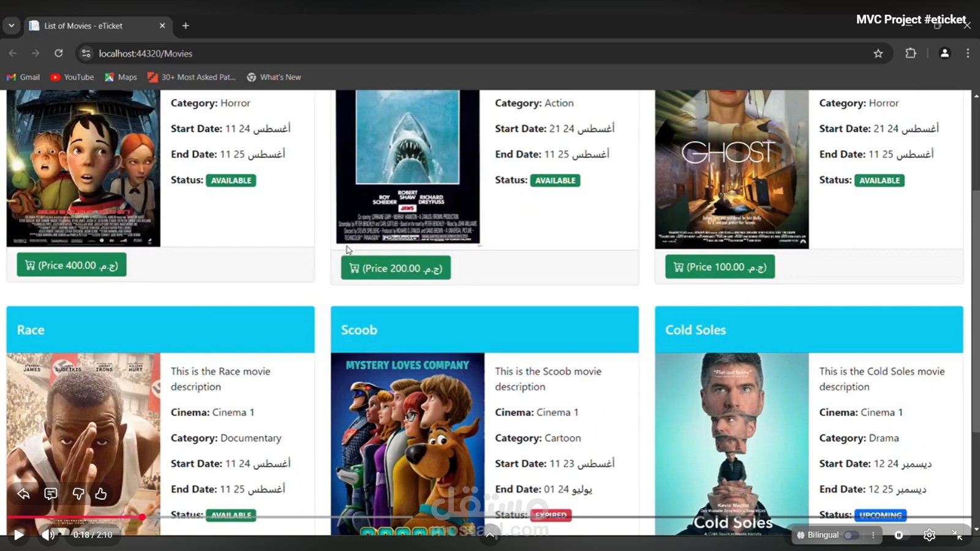Click the UPCOMING status badge on Cold Soles

coord(880,515)
